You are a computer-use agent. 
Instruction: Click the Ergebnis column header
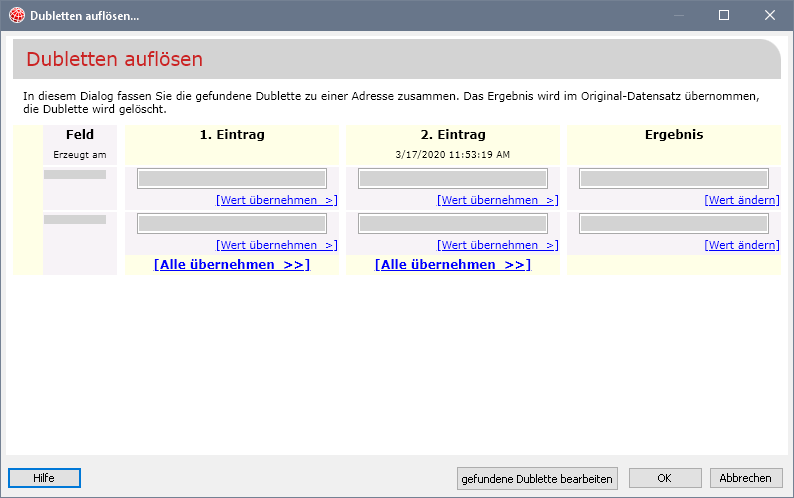674,135
